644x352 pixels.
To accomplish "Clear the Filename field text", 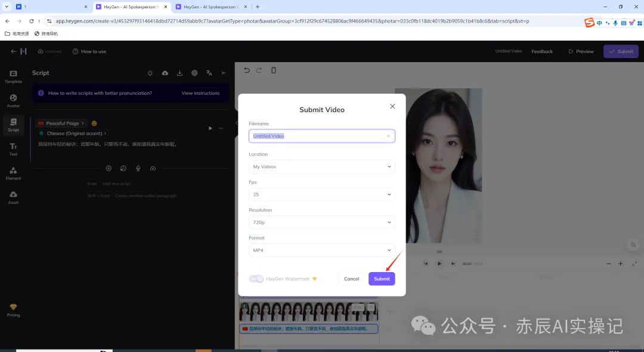I will (388, 136).
